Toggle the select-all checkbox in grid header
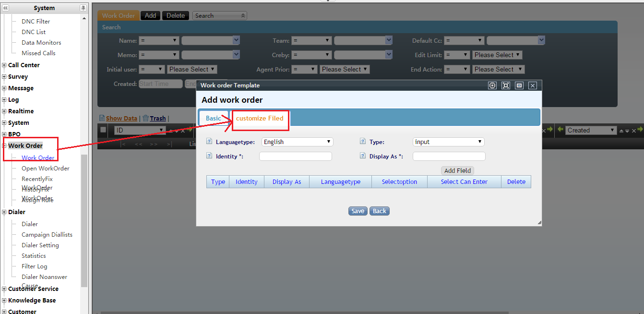The width and height of the screenshot is (644, 314). point(103,130)
